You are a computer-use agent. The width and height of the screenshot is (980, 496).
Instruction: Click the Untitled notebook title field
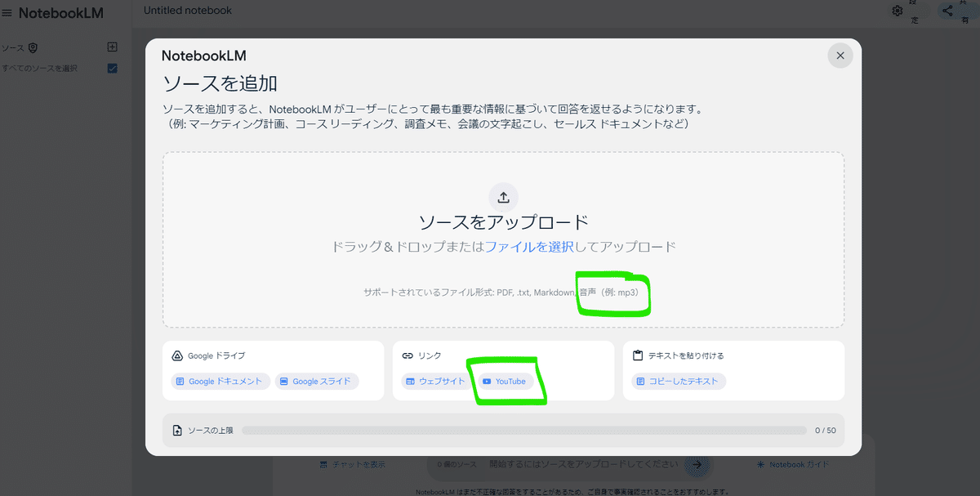point(186,10)
